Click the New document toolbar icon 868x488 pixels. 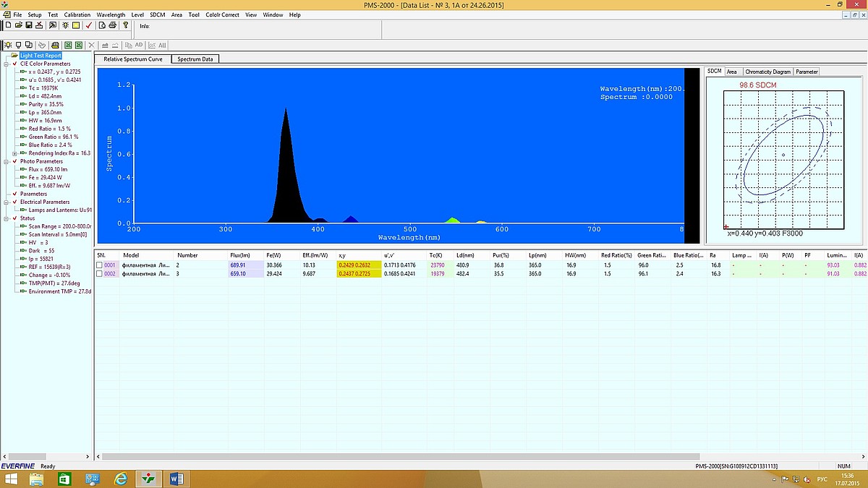[8, 25]
